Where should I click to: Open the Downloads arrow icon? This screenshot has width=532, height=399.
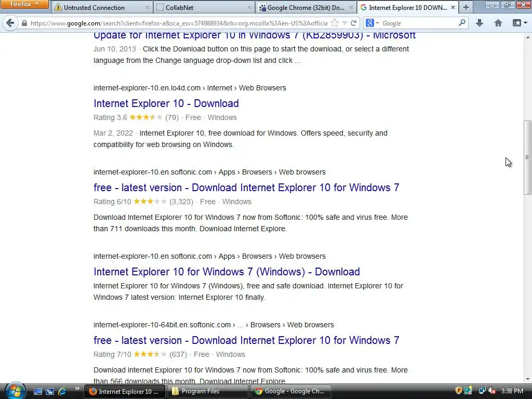(x=480, y=23)
